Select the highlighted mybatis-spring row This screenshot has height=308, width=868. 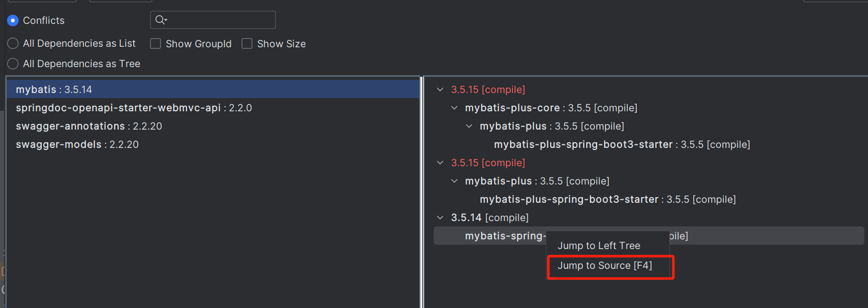point(649,236)
